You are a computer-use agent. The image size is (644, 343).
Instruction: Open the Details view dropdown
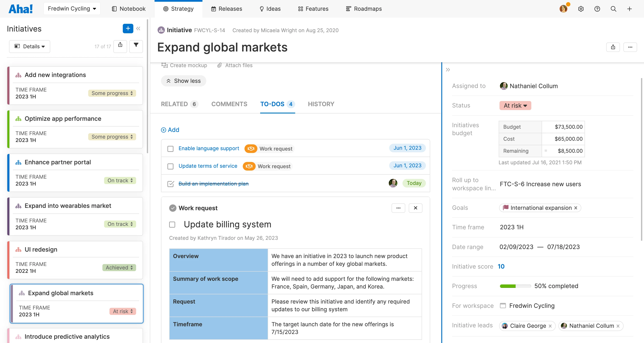[29, 47]
